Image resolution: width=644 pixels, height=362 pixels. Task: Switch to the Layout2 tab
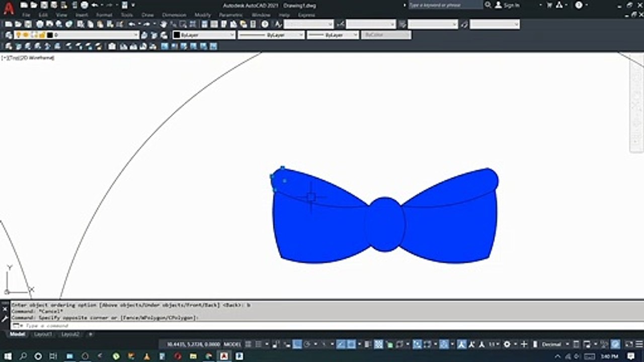point(70,334)
